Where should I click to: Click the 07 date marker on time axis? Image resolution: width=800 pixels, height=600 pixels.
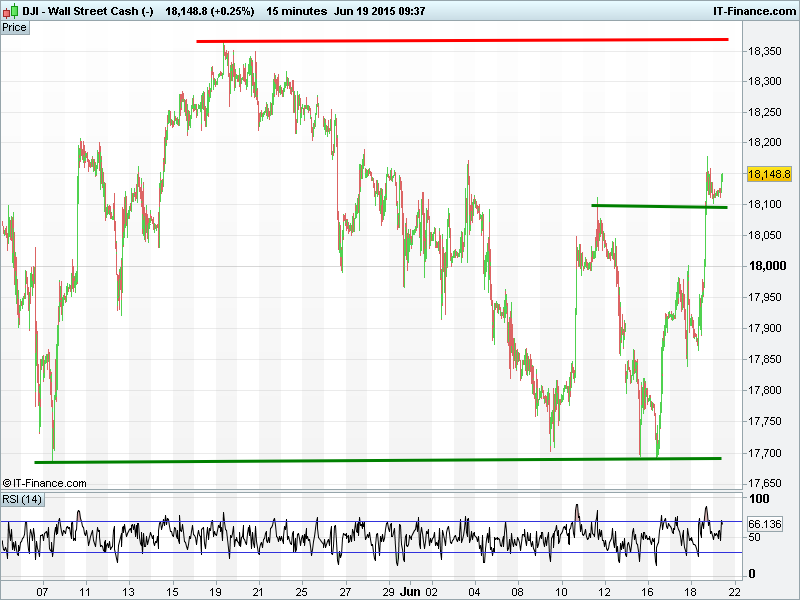coord(41,591)
